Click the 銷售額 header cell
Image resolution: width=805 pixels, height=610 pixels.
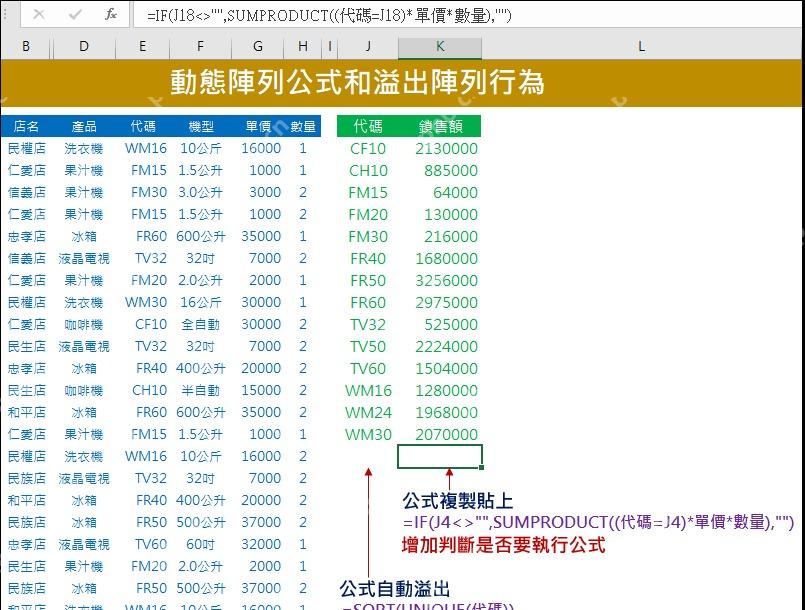pyautogui.click(x=440, y=126)
